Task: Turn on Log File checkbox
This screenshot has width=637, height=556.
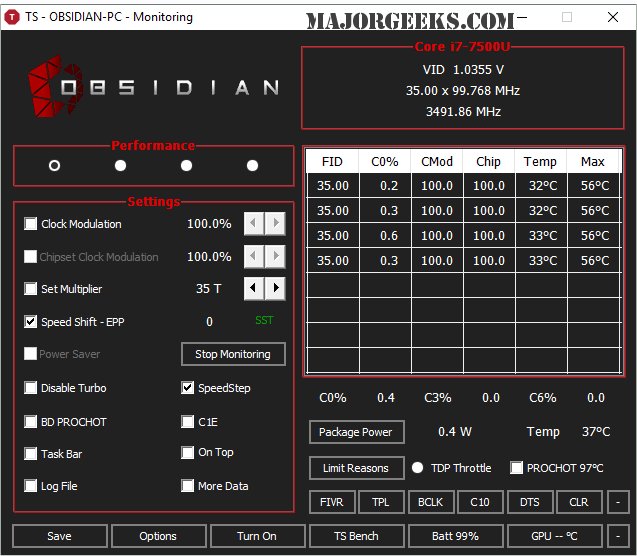Action: 30,486
